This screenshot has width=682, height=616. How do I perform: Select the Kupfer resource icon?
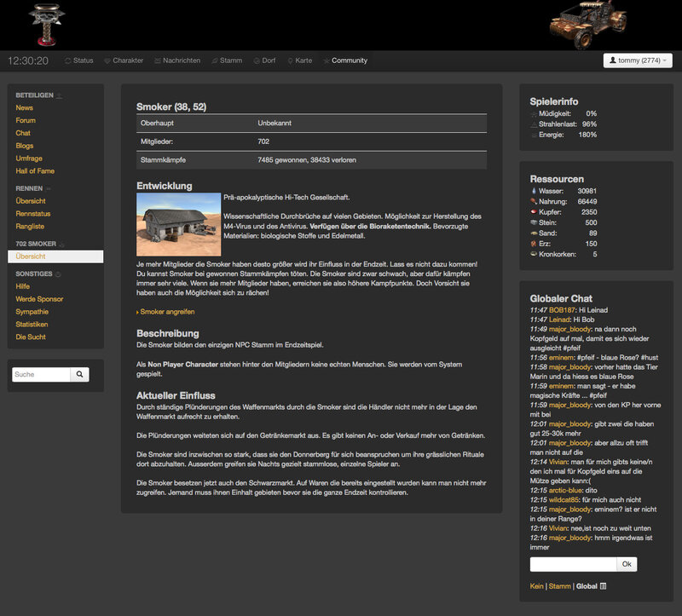click(534, 212)
